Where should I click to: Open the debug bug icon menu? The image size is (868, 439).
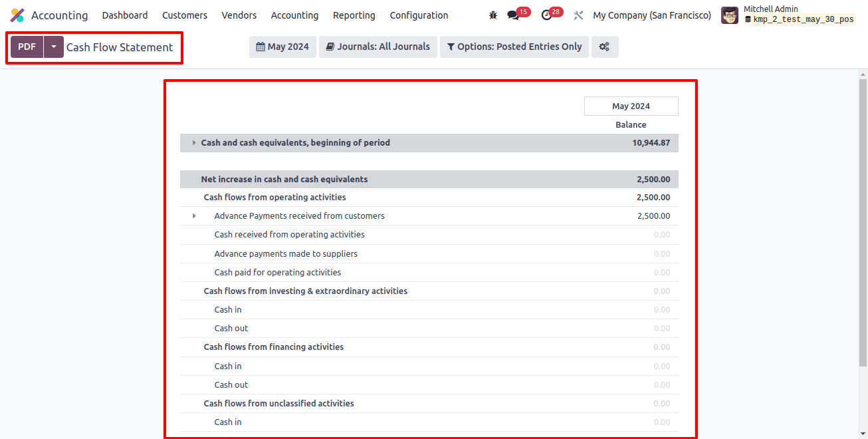pos(493,15)
